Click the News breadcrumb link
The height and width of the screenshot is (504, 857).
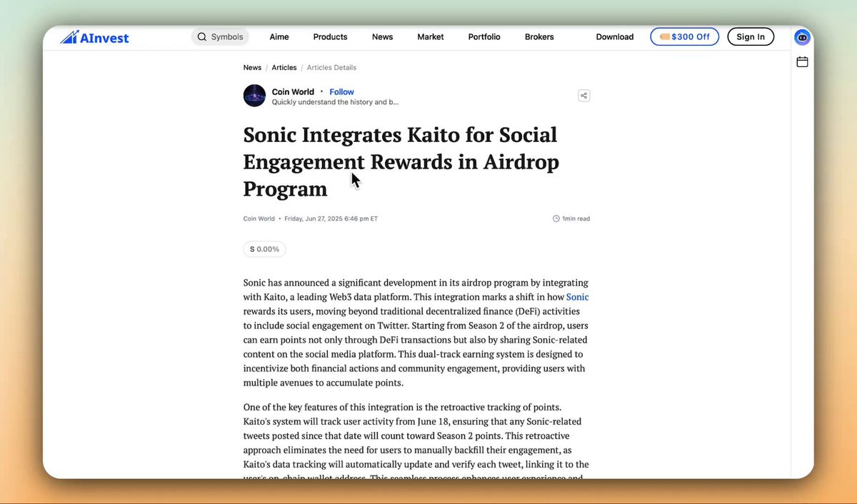click(x=252, y=68)
